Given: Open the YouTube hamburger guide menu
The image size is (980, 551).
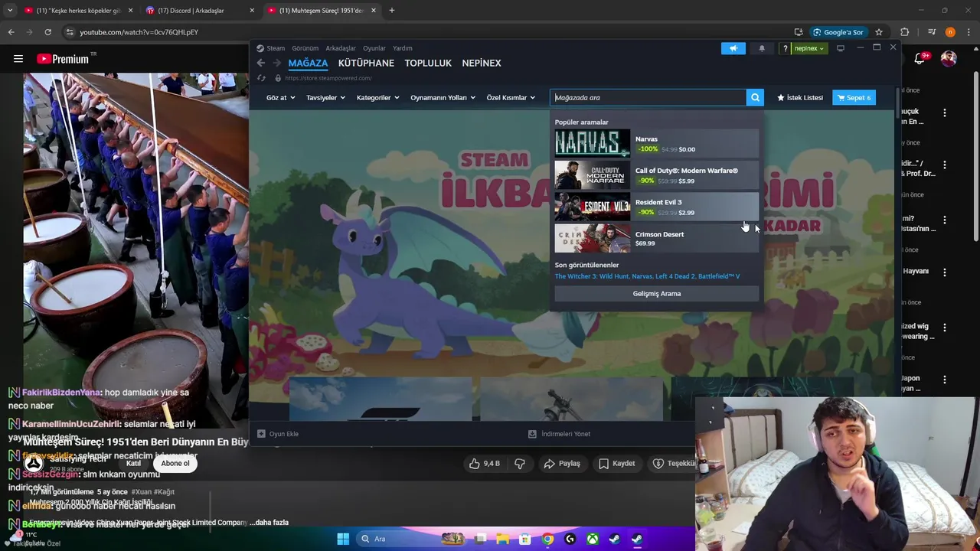Looking at the screenshot, I should click(x=18, y=59).
